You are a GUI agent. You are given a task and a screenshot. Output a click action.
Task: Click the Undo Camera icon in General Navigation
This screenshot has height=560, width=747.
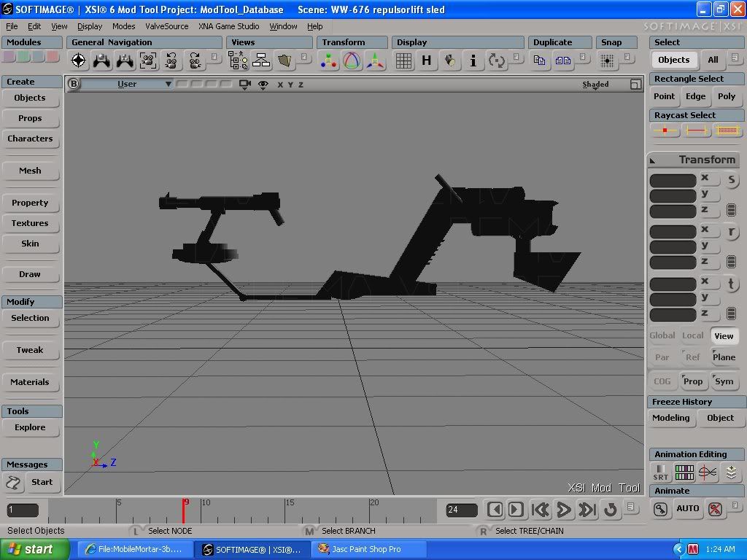(x=171, y=61)
